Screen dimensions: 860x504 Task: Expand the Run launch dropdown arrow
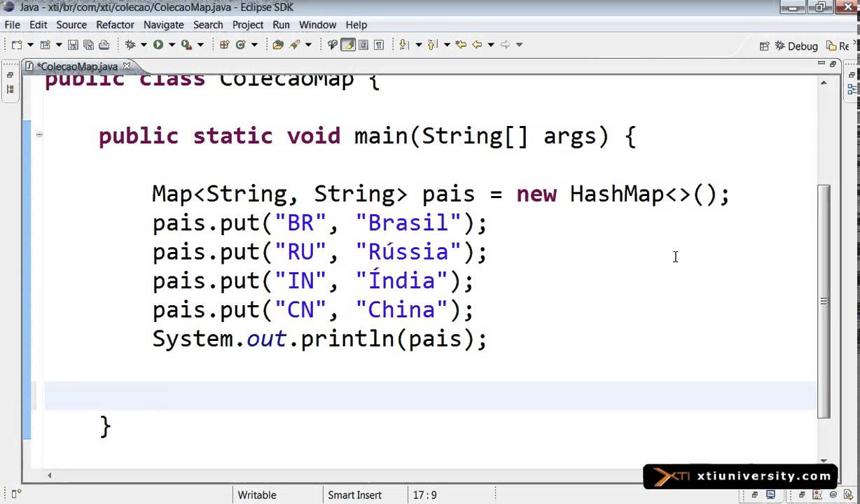172,45
